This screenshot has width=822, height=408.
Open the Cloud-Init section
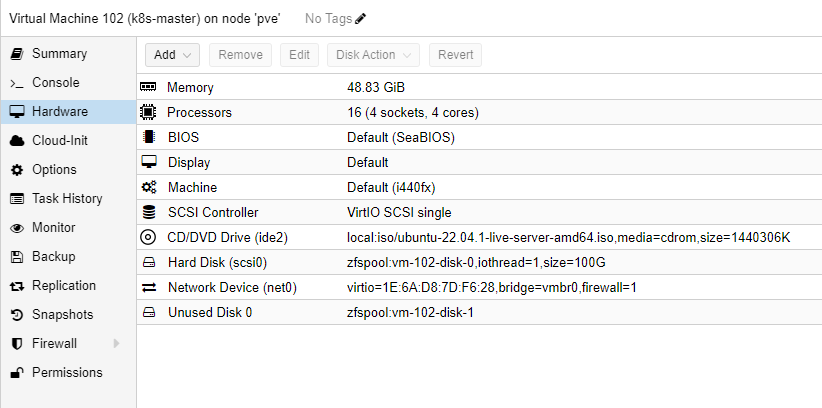[62, 141]
